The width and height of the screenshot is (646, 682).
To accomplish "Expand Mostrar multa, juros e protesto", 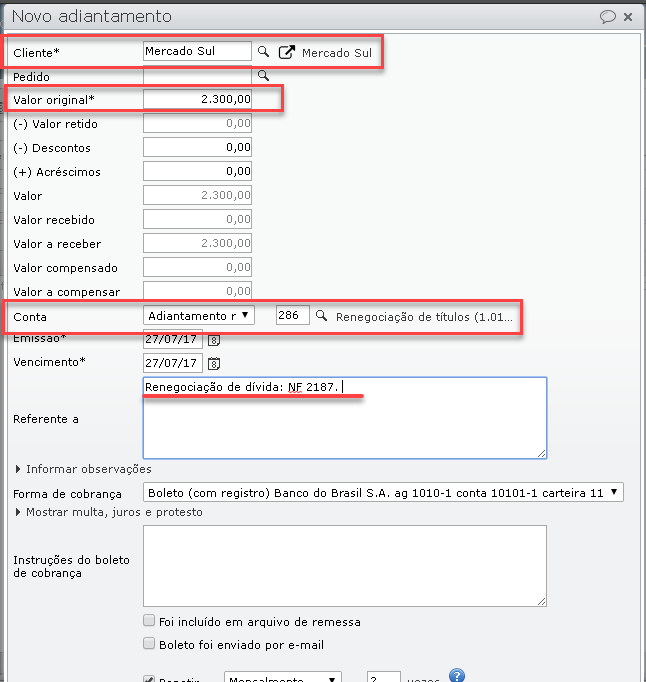I will pos(109,512).
